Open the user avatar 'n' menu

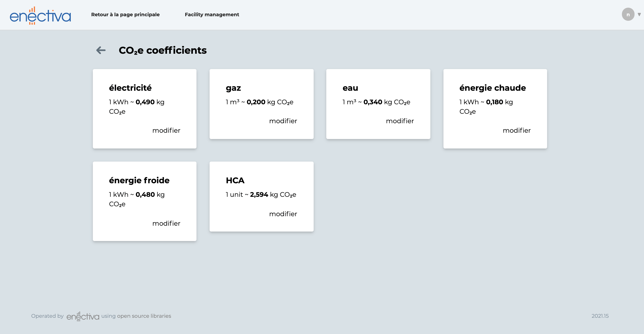[628, 14]
